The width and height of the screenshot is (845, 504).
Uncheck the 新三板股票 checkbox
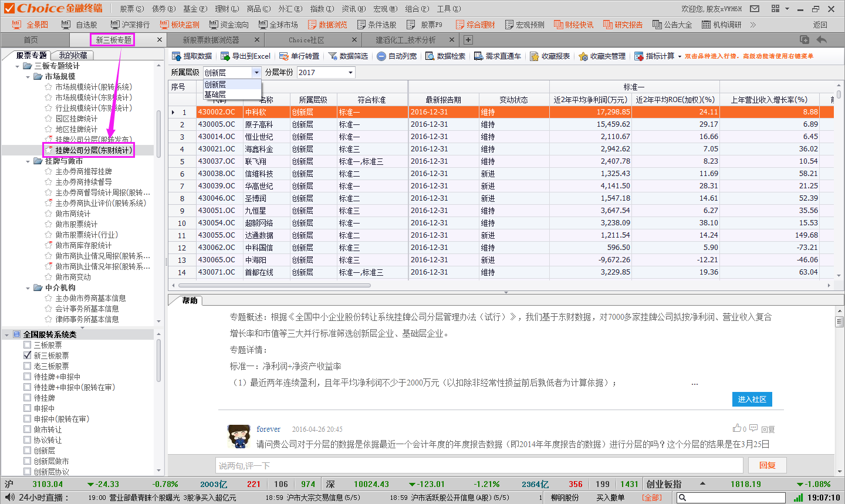[28, 356]
